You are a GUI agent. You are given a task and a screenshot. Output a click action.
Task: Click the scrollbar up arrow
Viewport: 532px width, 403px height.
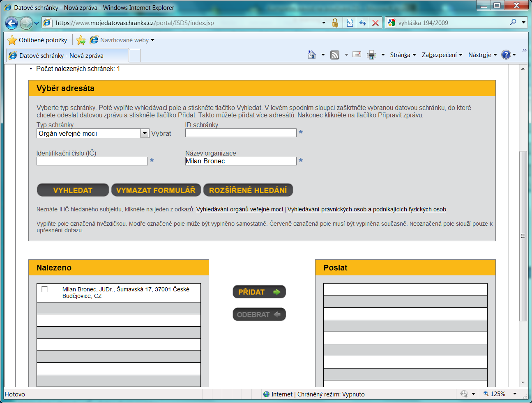(523, 69)
